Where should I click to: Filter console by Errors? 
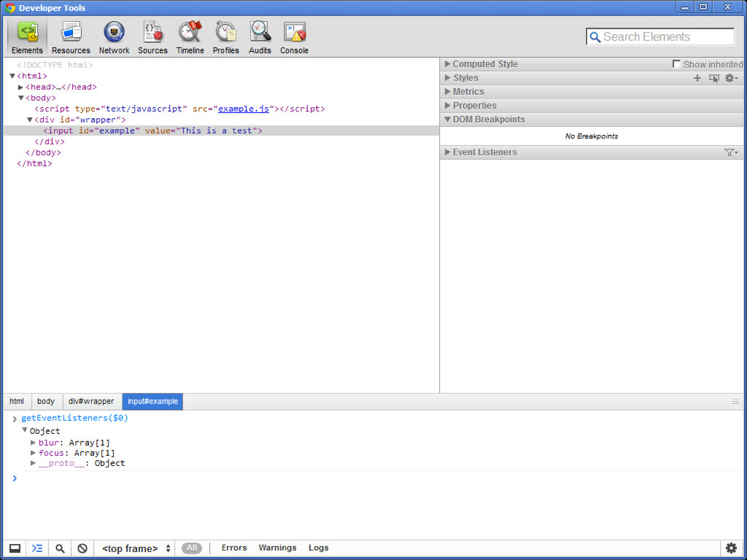tap(234, 548)
